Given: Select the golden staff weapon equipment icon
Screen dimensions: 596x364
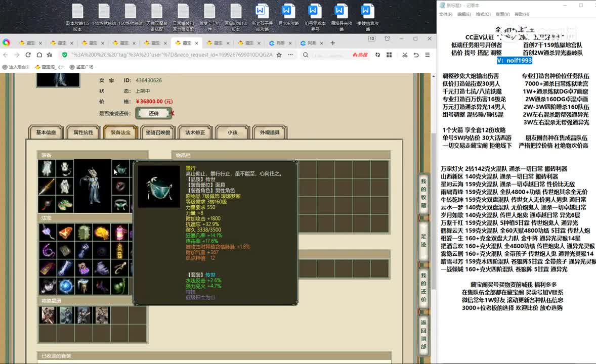Looking at the screenshot, I should 47,187.
